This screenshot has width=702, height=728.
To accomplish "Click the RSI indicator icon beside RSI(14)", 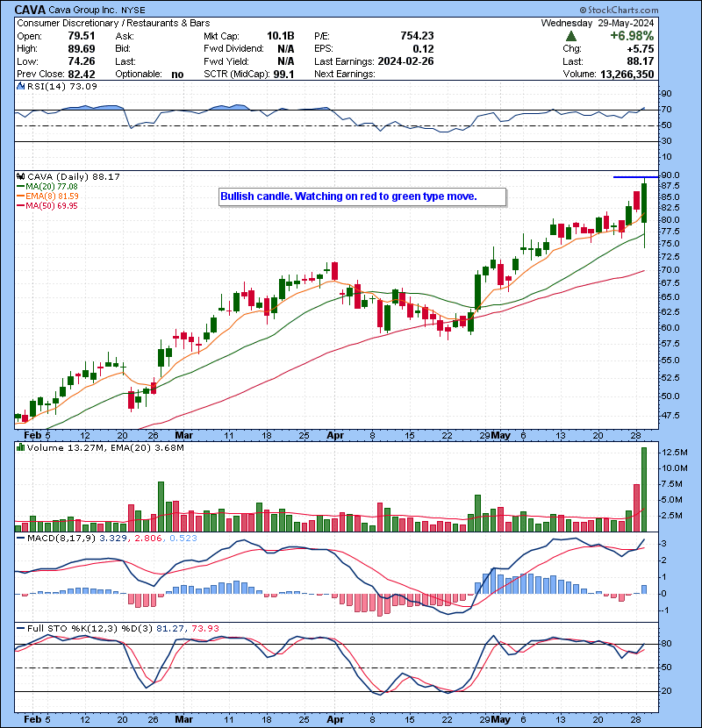I will coord(20,86).
